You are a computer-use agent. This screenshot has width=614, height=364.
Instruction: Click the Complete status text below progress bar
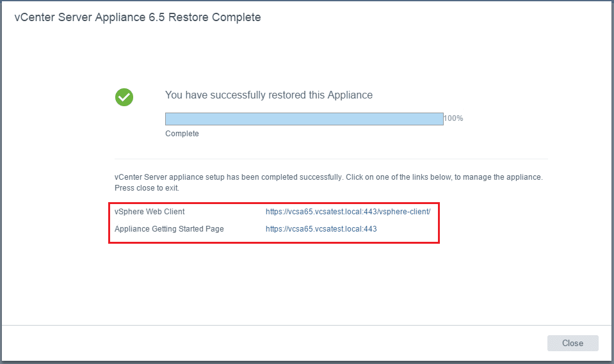tap(182, 134)
